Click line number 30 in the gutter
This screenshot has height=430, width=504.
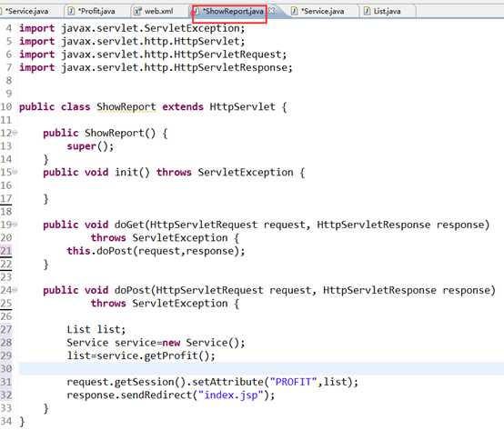pyautogui.click(x=6, y=369)
